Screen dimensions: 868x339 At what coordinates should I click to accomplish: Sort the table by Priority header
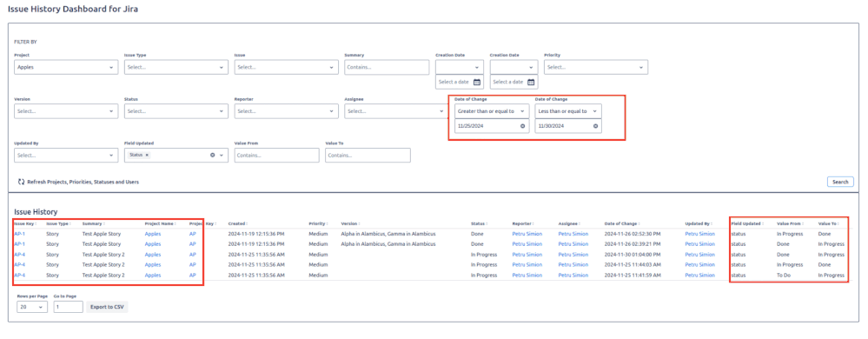point(318,223)
